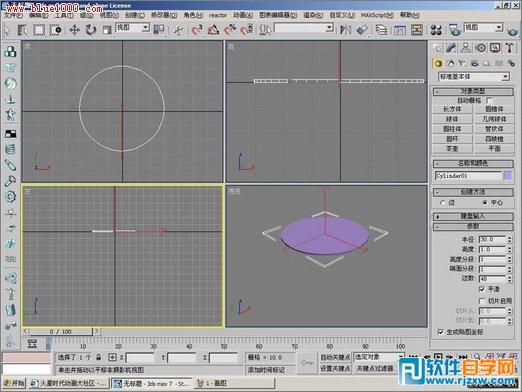Click the 0 / 100 time slider
This screenshot has height=392, width=522.
(61, 332)
